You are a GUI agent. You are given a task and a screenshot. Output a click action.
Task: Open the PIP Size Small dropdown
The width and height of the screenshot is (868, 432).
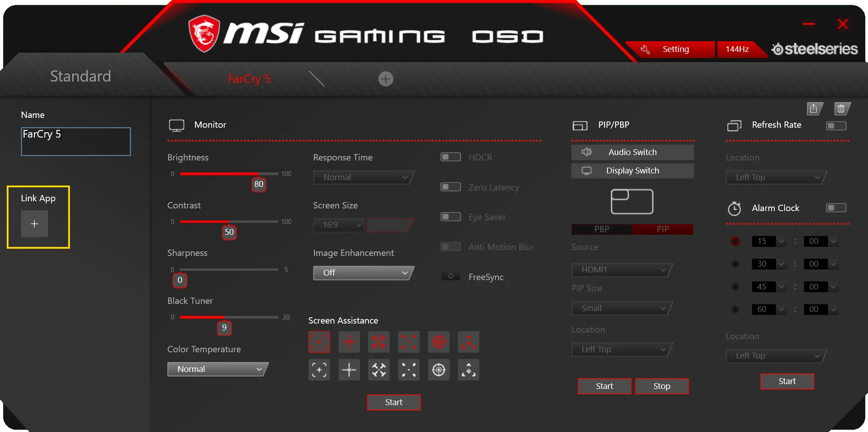click(622, 308)
